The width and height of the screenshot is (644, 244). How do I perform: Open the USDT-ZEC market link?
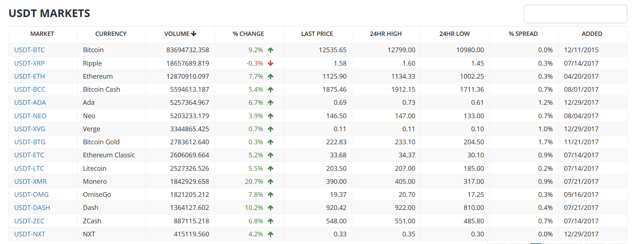tap(29, 221)
